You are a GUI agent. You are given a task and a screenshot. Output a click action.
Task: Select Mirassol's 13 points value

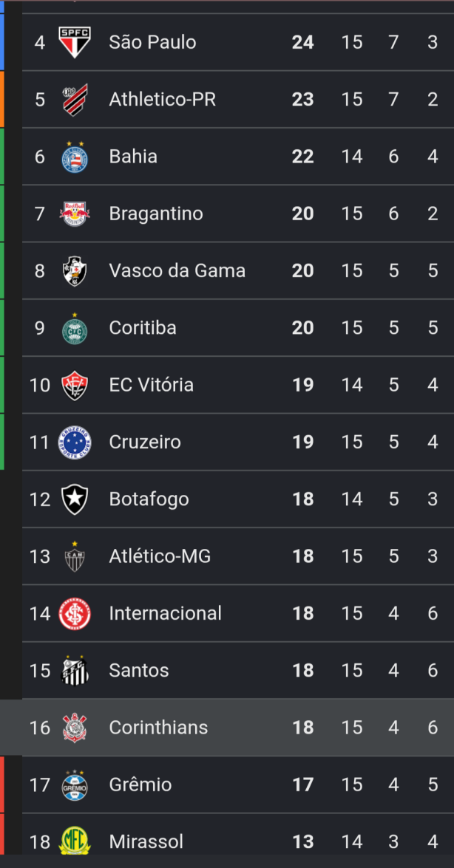click(x=302, y=841)
